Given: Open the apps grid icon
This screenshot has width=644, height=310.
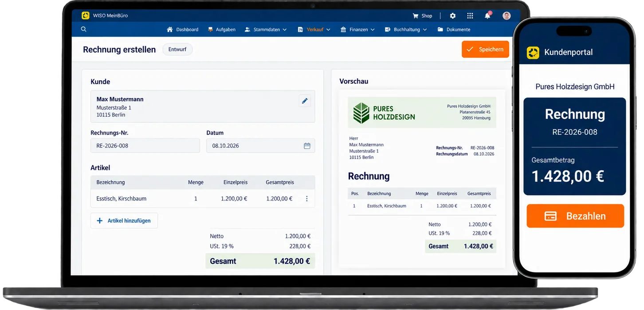Looking at the screenshot, I should 470,16.
